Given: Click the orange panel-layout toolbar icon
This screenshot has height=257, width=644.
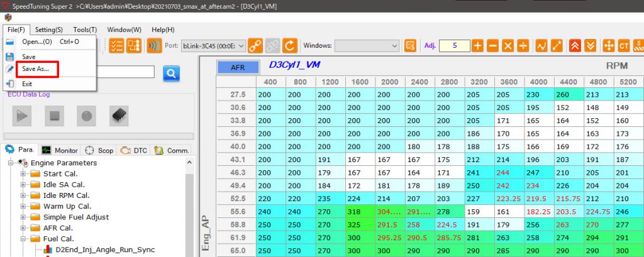Looking at the screenshot, I should [134, 46].
